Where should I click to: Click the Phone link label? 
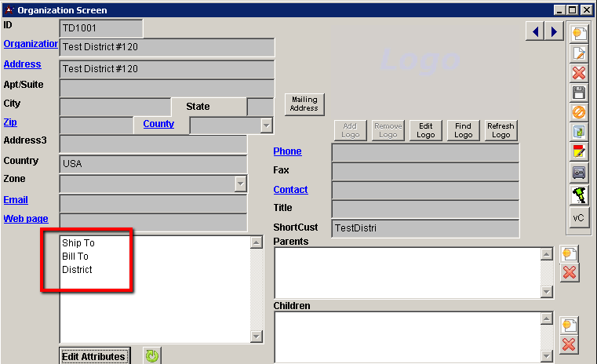tap(287, 151)
